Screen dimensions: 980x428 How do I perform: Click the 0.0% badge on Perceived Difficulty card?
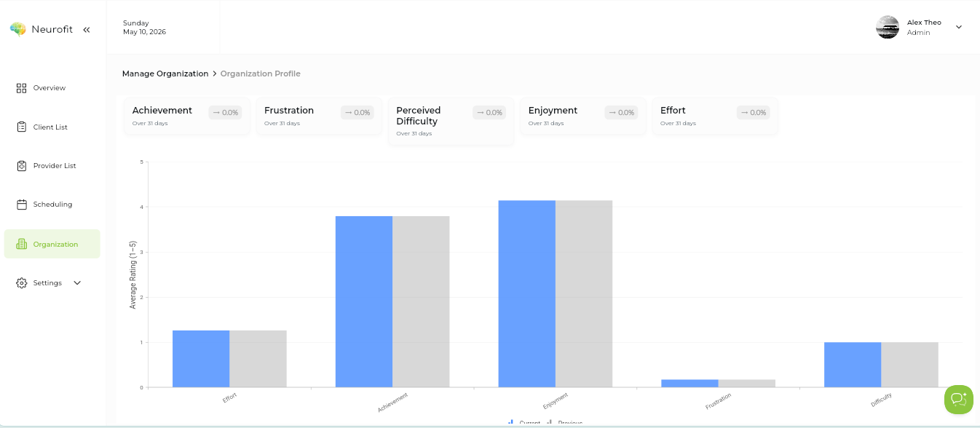(x=489, y=113)
